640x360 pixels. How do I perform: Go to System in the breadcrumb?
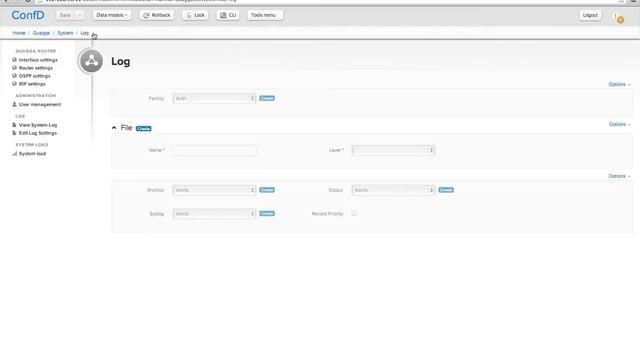(65, 33)
